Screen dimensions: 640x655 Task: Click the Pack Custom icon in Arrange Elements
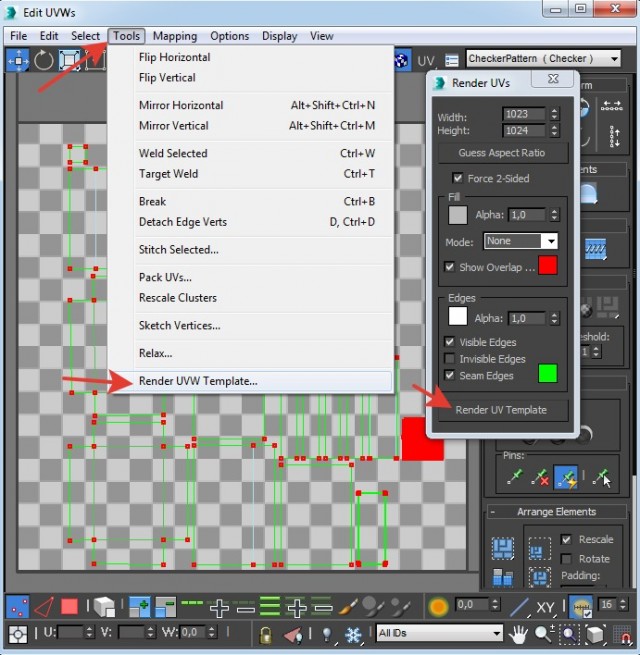click(503, 548)
